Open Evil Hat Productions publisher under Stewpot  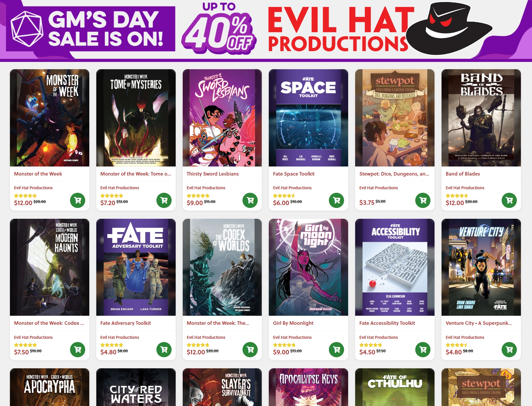[x=378, y=188]
